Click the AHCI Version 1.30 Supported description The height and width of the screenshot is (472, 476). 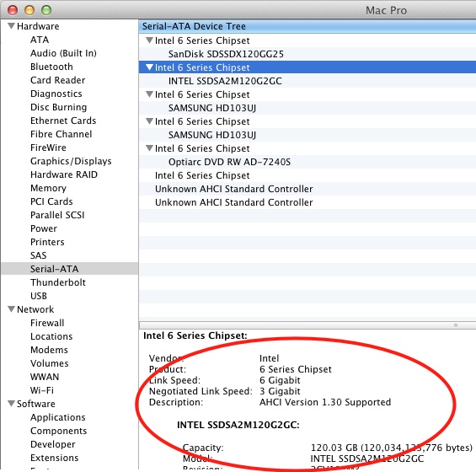pos(325,402)
